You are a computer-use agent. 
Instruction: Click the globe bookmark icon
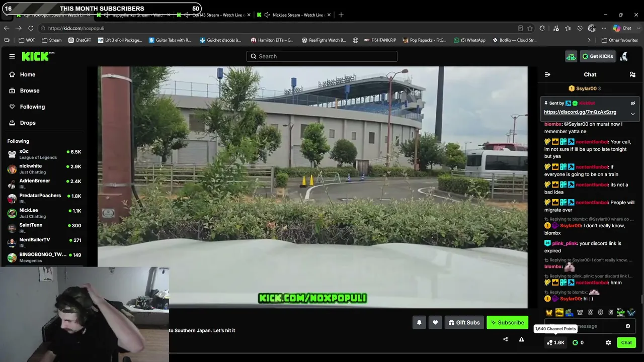click(356, 40)
